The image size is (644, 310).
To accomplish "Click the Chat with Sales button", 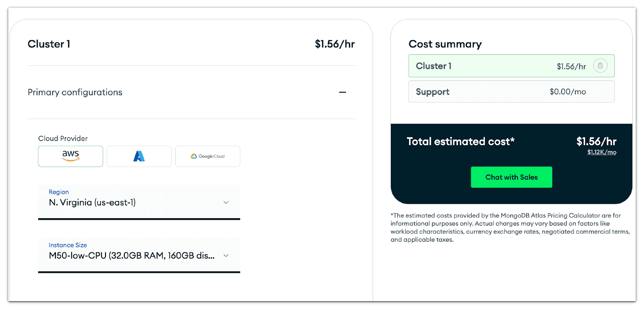I will (x=511, y=177).
